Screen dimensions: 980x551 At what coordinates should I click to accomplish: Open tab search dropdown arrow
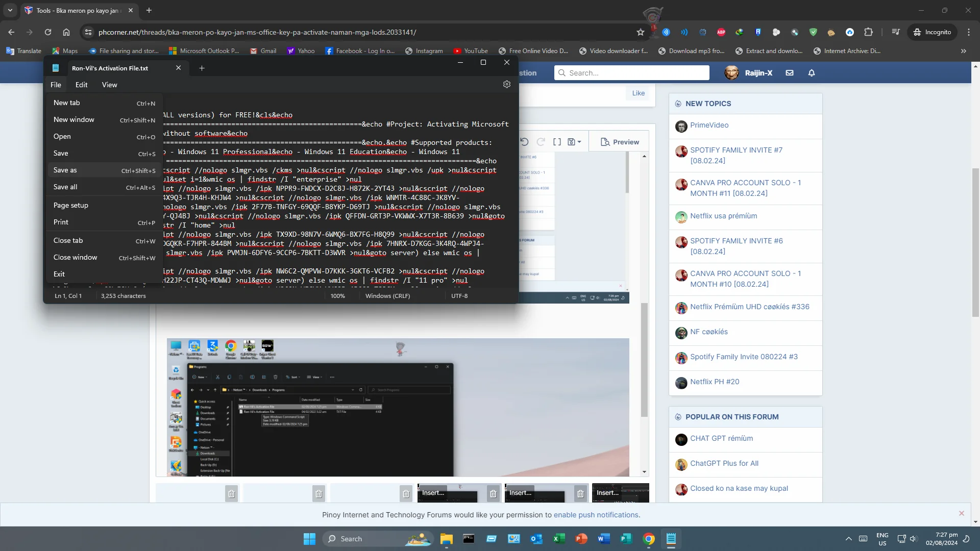click(x=10, y=10)
